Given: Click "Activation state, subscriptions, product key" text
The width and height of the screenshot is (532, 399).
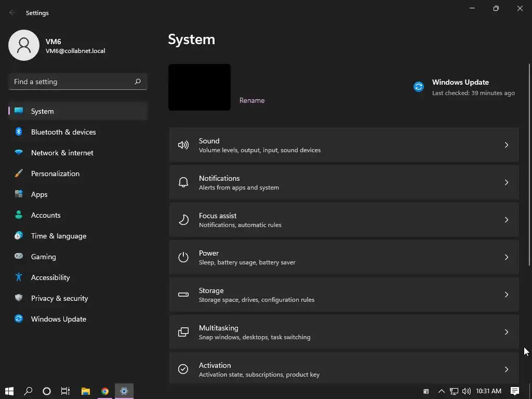Looking at the screenshot, I should (259, 375).
